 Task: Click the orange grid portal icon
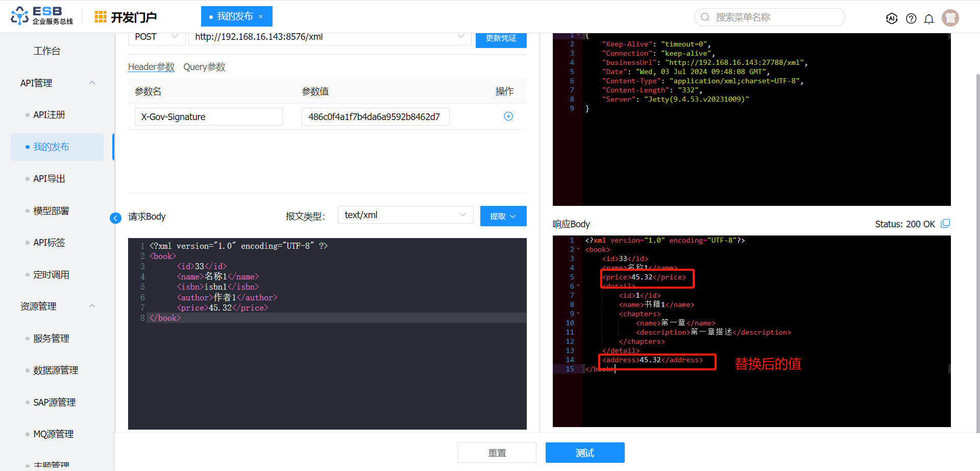pyautogui.click(x=101, y=17)
